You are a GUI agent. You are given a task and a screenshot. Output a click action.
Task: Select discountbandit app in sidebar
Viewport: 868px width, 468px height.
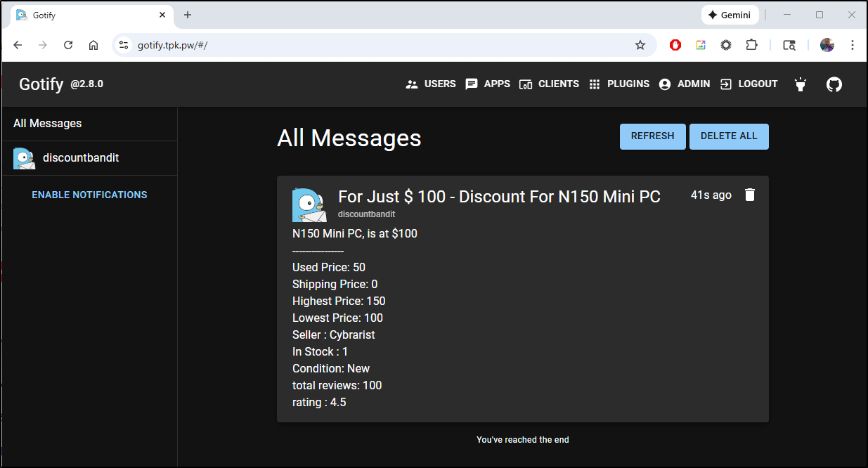[x=80, y=158]
